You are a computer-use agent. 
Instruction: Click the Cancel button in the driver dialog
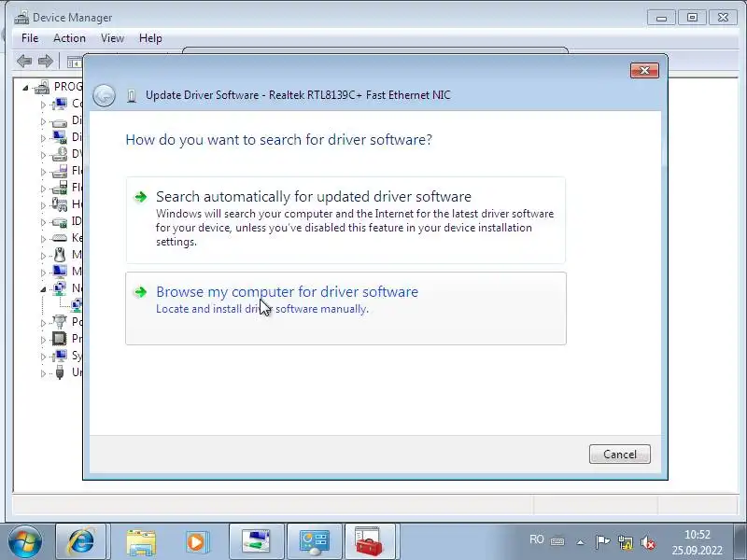pyautogui.click(x=619, y=454)
